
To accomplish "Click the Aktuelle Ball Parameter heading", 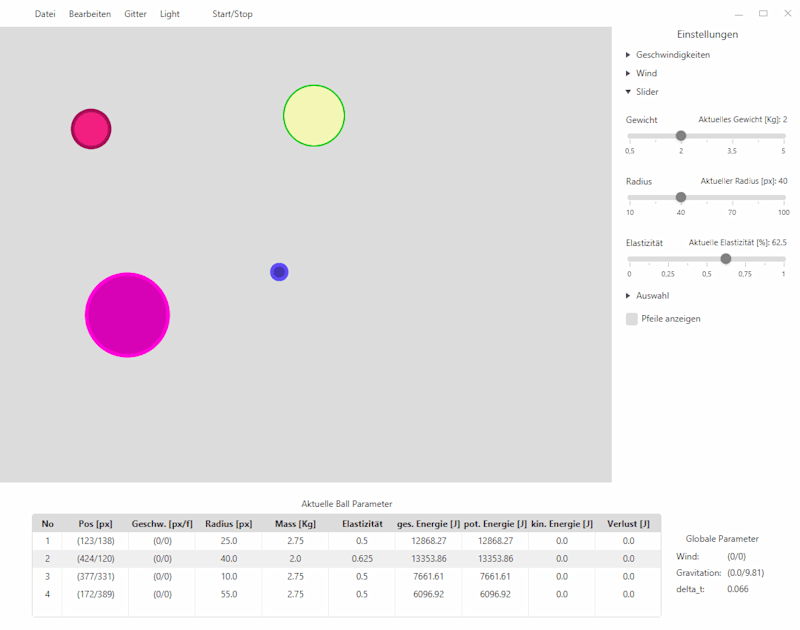I will (x=346, y=504).
